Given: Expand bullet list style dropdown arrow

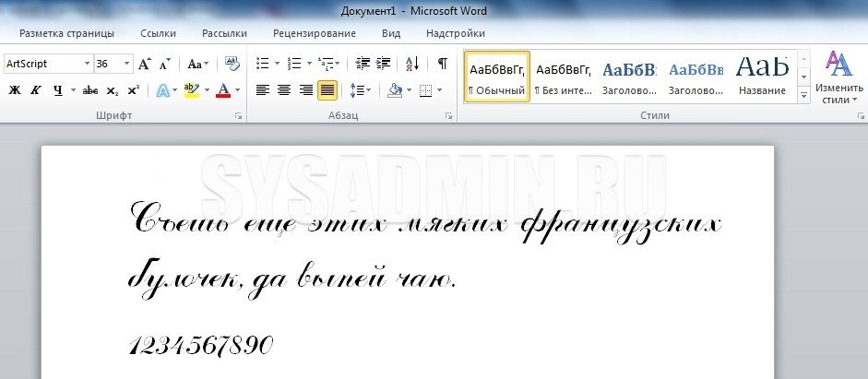Looking at the screenshot, I should tap(277, 64).
